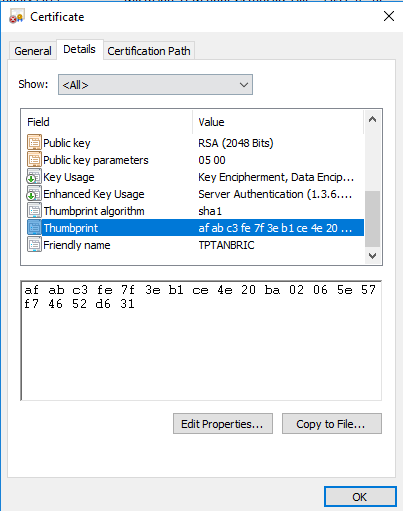Click the Thumbprint algorithm property icon

pos(34,211)
